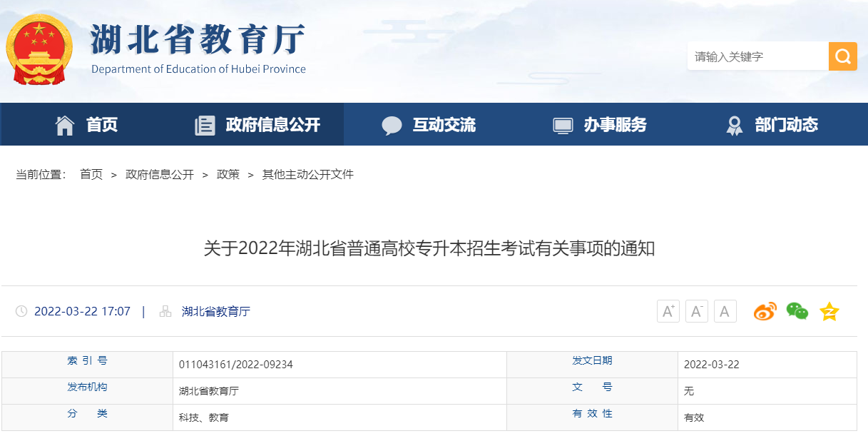The width and height of the screenshot is (868, 446).
Task: Reset font size with plain A button
Action: click(x=725, y=311)
